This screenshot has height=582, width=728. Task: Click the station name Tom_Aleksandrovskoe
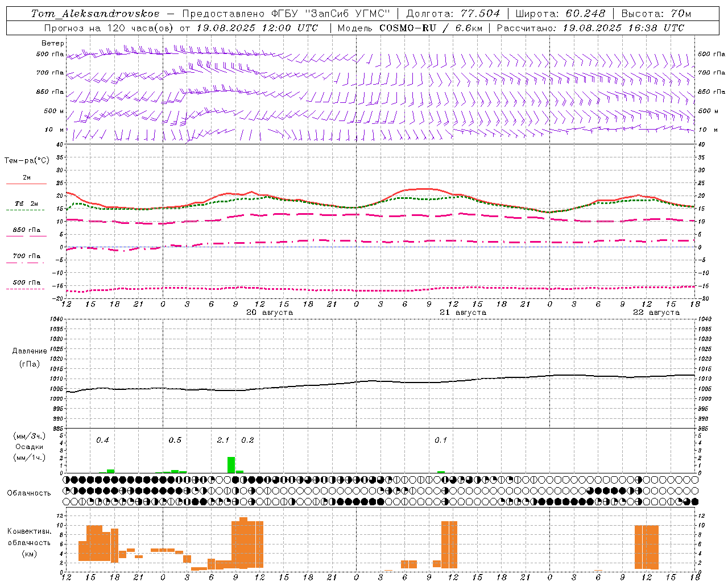96,14
